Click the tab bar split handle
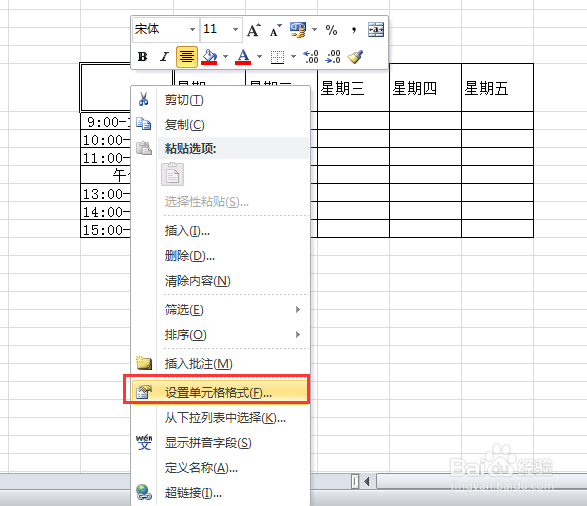This screenshot has height=506, width=587. tap(355, 481)
